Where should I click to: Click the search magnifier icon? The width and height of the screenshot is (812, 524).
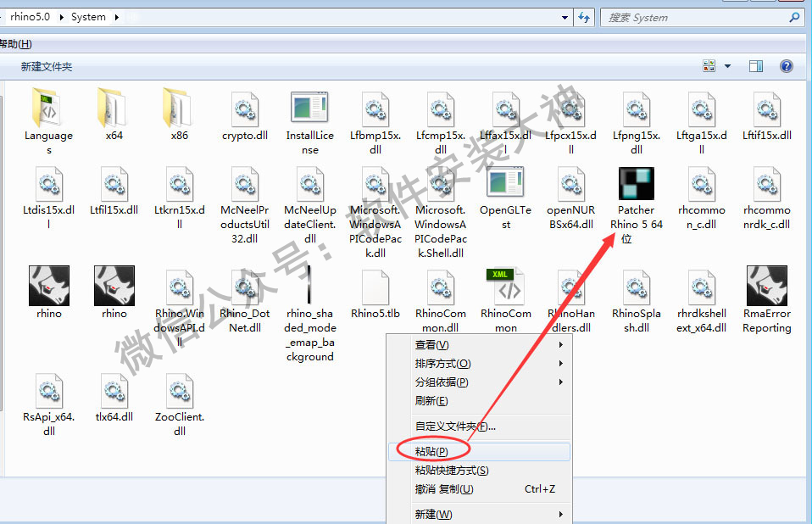click(794, 18)
